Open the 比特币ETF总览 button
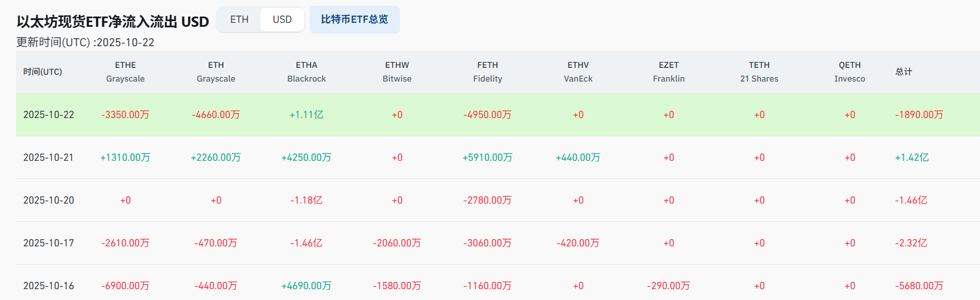This screenshot has width=980, height=300. (354, 19)
